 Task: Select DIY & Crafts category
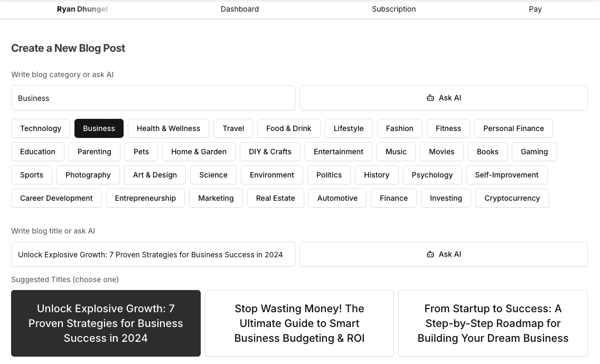tap(270, 152)
